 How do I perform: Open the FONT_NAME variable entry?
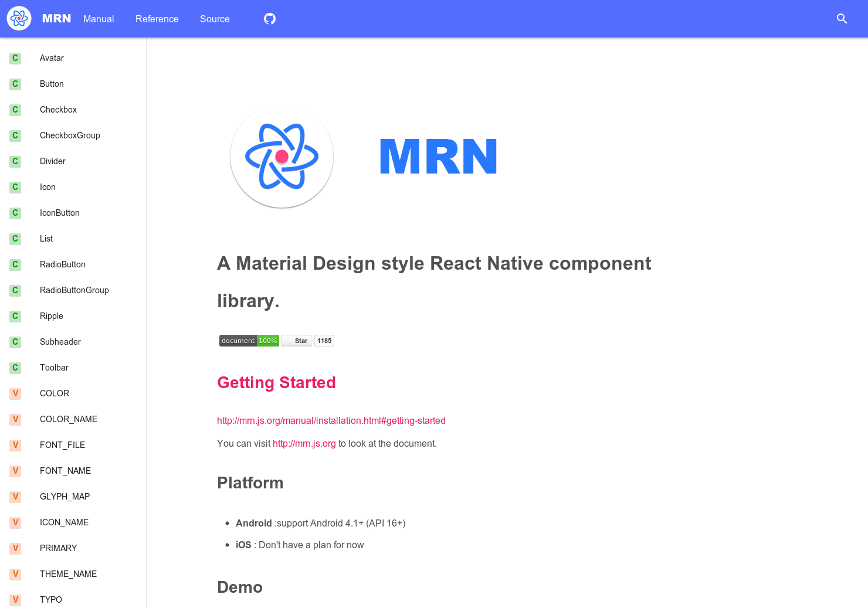(65, 471)
